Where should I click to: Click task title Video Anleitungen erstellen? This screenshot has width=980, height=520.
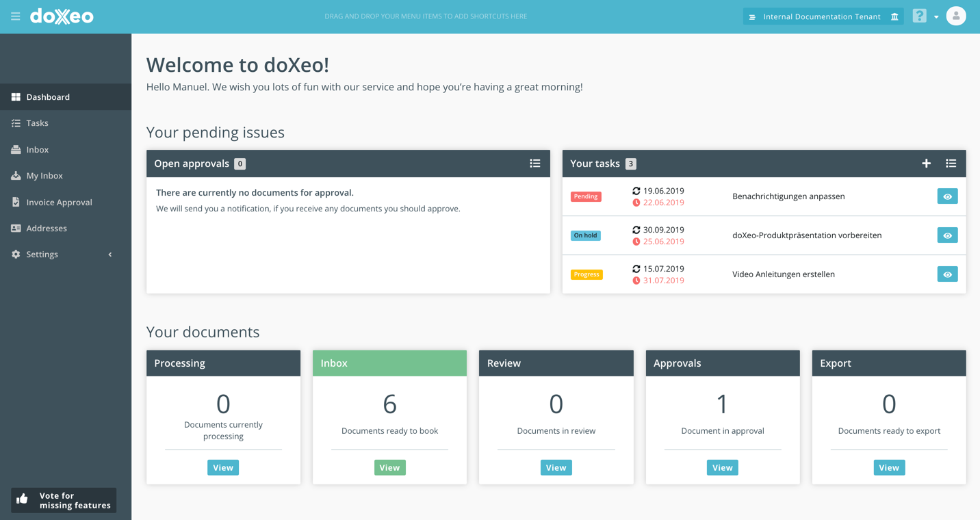click(x=784, y=274)
